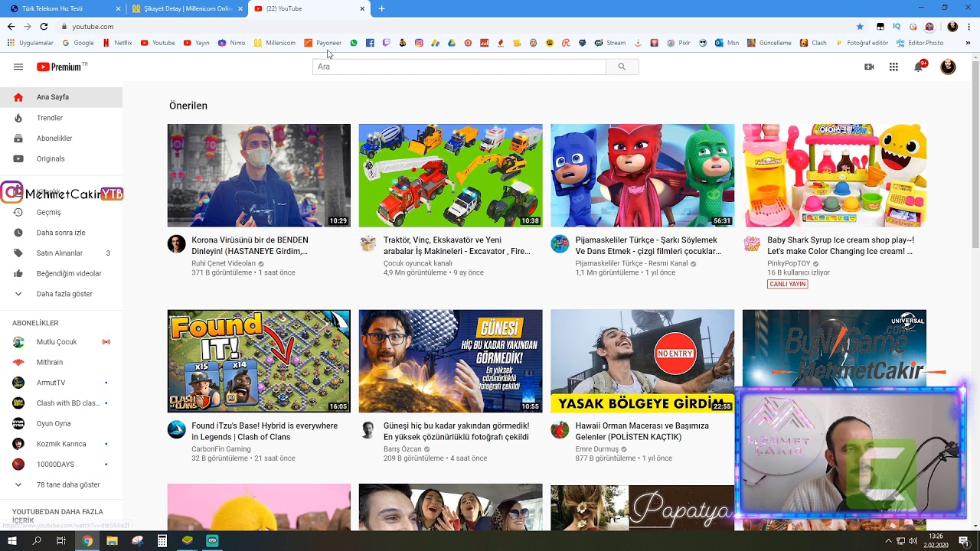
Task: Open Mithrain subscription channel
Action: pos(61,362)
